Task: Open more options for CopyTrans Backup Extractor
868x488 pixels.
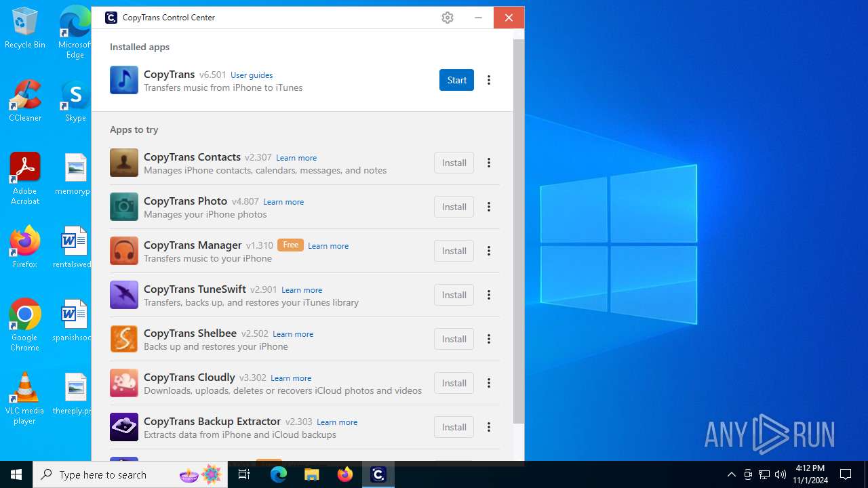Action: (x=489, y=427)
